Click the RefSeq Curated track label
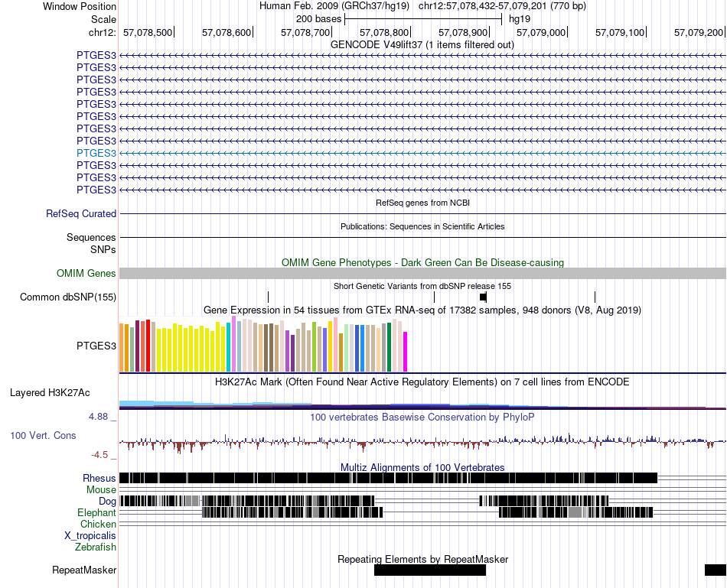727x588 pixels. tap(81, 213)
